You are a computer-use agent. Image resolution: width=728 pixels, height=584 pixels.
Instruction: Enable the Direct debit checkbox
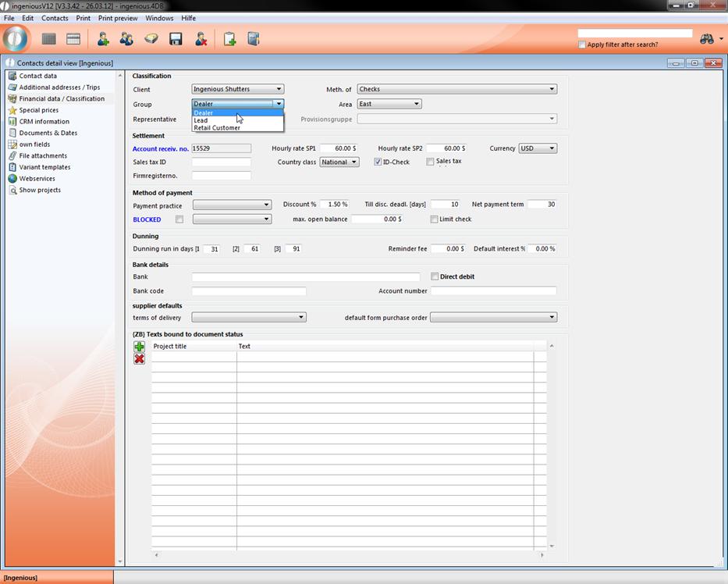tap(435, 276)
